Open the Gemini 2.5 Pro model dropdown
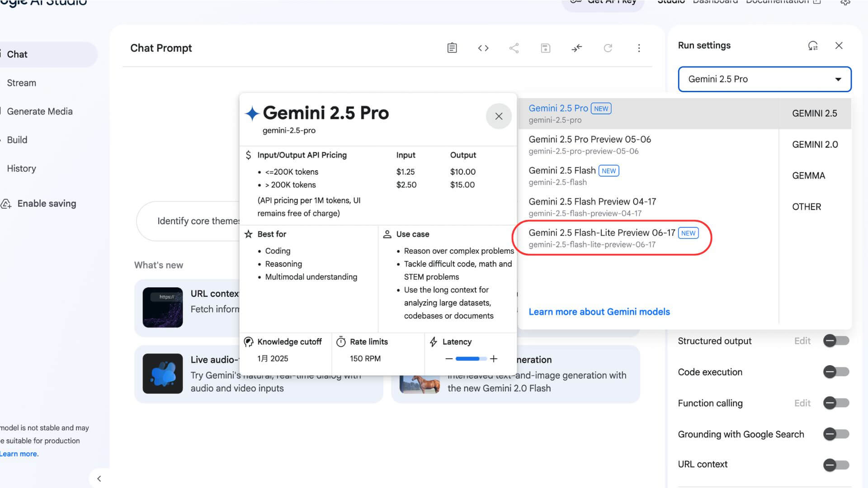Viewport: 868px width, 488px height. pos(765,79)
